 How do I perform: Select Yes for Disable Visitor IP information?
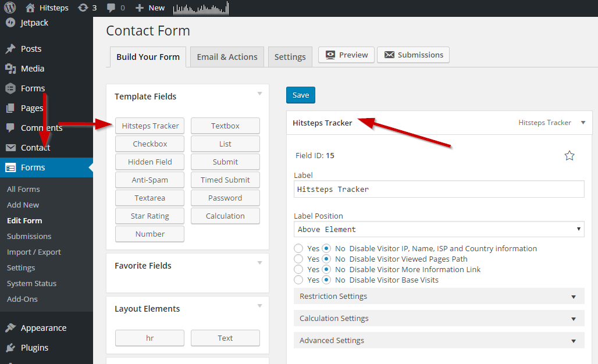pos(298,248)
